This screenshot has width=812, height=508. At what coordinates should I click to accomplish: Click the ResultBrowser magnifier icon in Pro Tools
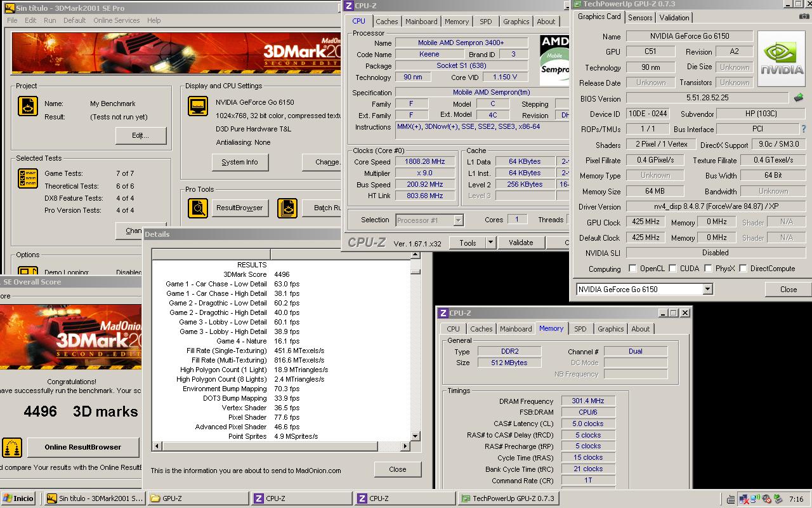[x=198, y=208]
